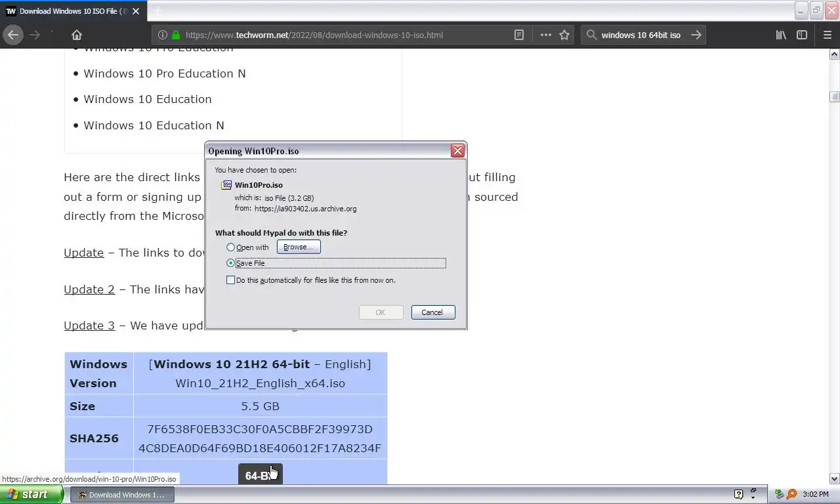Screen dimensions: 840x504
Task: Open a new tab with the plus button
Action: click(158, 10)
